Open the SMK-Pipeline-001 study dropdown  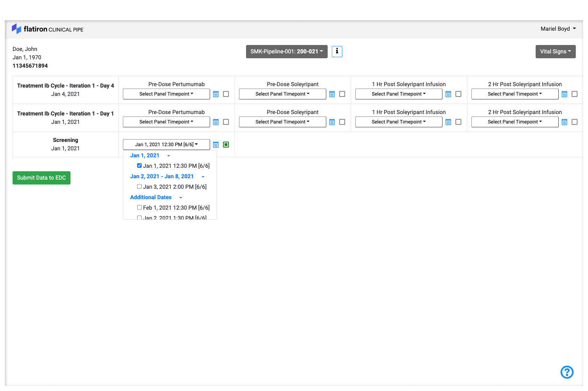pyautogui.click(x=286, y=52)
